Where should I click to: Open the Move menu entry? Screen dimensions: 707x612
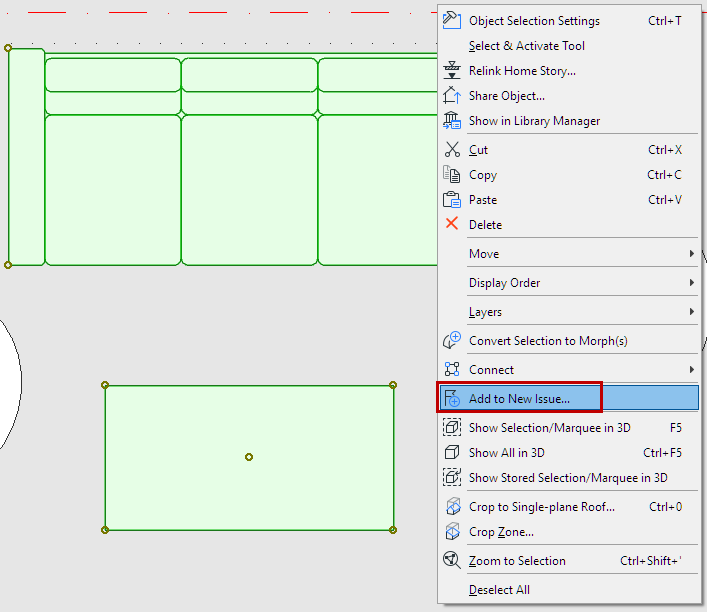(x=569, y=253)
